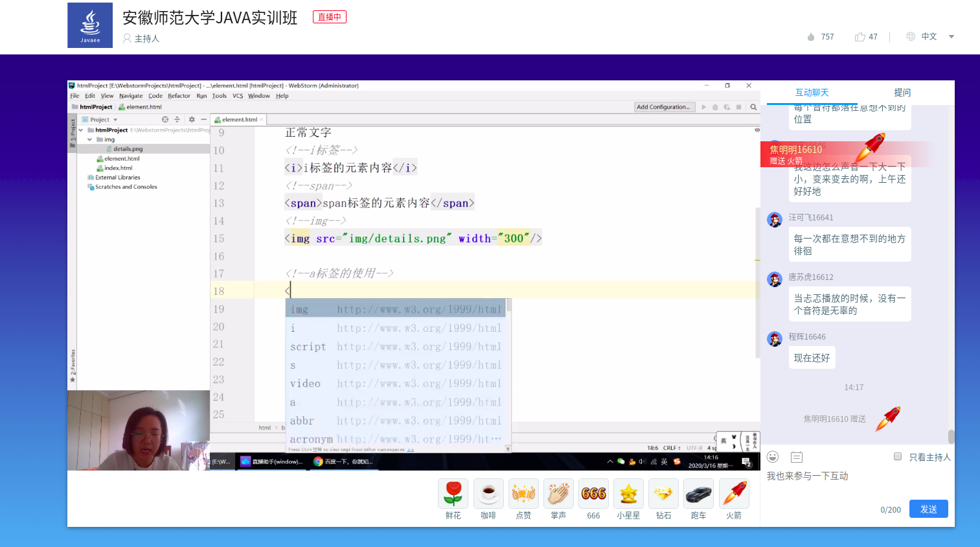Click the presenter webcam thumbnail
980x547 pixels.
tap(138, 430)
